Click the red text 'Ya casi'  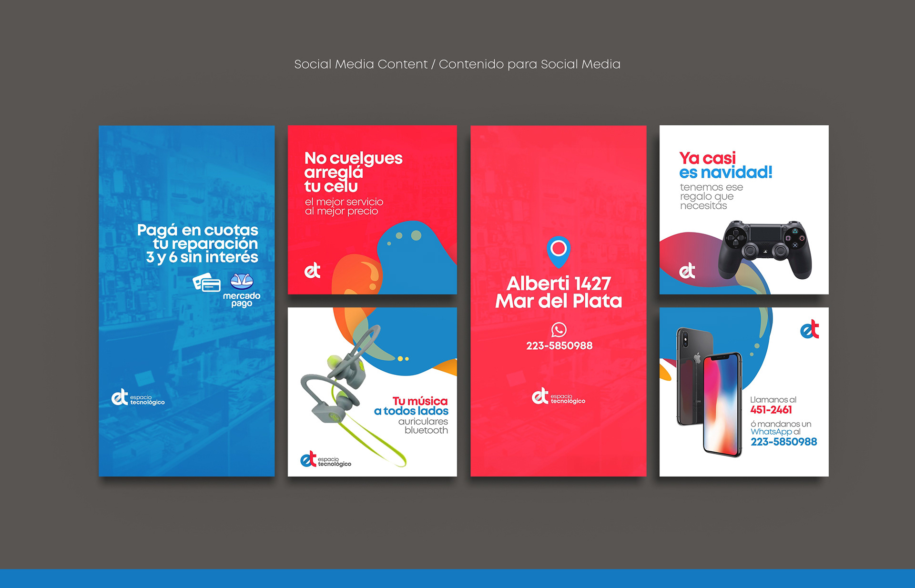[x=707, y=158]
